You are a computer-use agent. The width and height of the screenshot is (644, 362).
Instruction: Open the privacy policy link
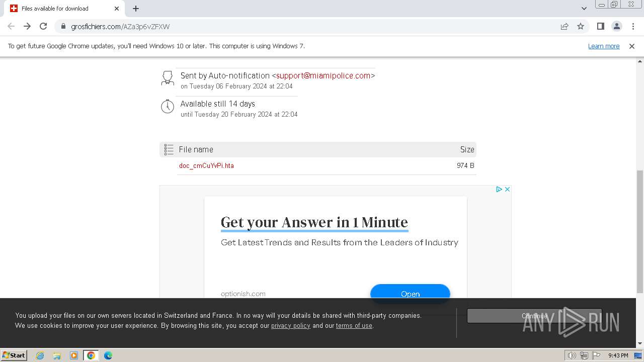click(291, 326)
